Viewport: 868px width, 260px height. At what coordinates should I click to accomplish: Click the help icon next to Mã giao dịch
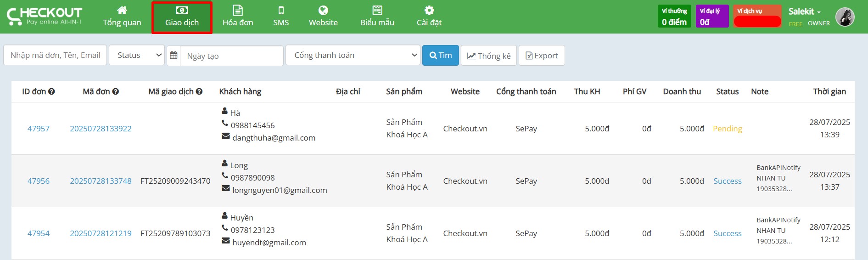[199, 91]
